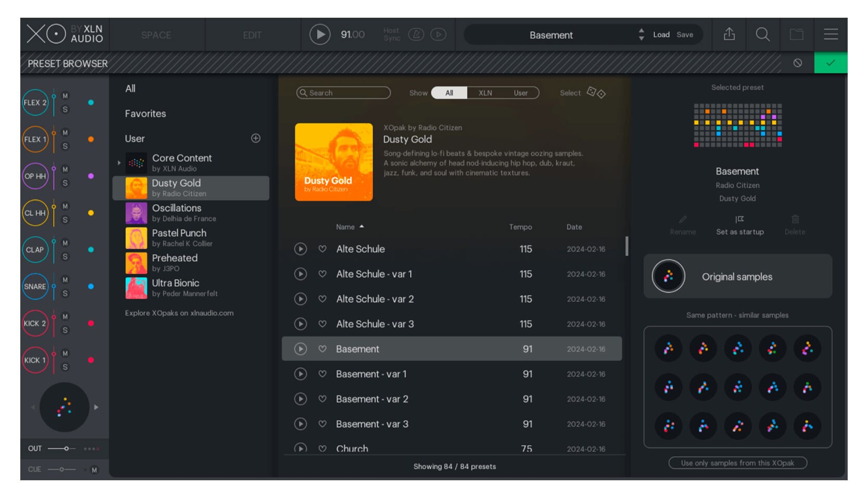Viewport: 868px width, 498px height.
Task: Switch to the SPACE tab
Action: point(156,35)
